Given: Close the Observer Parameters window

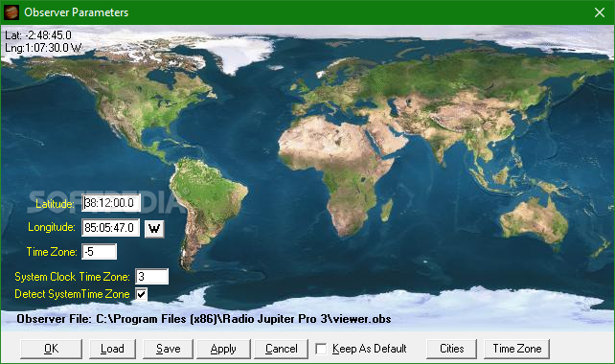Looking at the screenshot, I should point(600,12).
